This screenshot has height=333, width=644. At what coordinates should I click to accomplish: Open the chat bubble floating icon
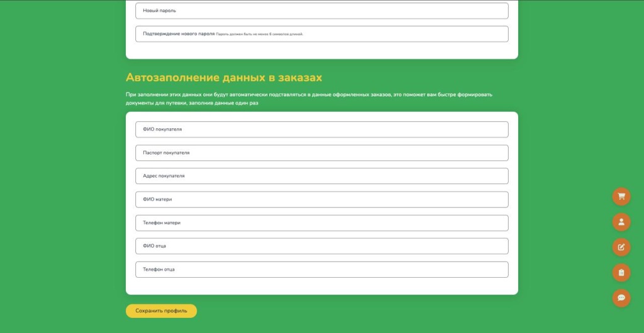(621, 298)
